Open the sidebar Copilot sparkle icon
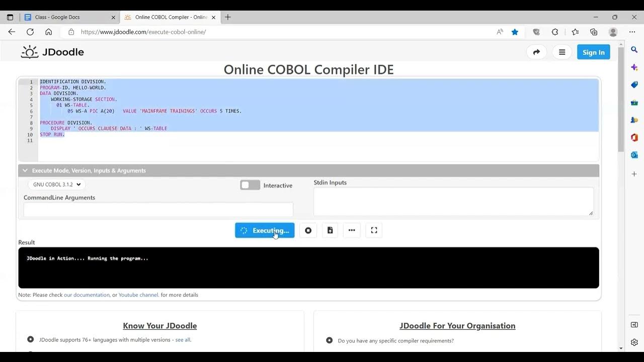The width and height of the screenshot is (644, 362). coord(634,67)
